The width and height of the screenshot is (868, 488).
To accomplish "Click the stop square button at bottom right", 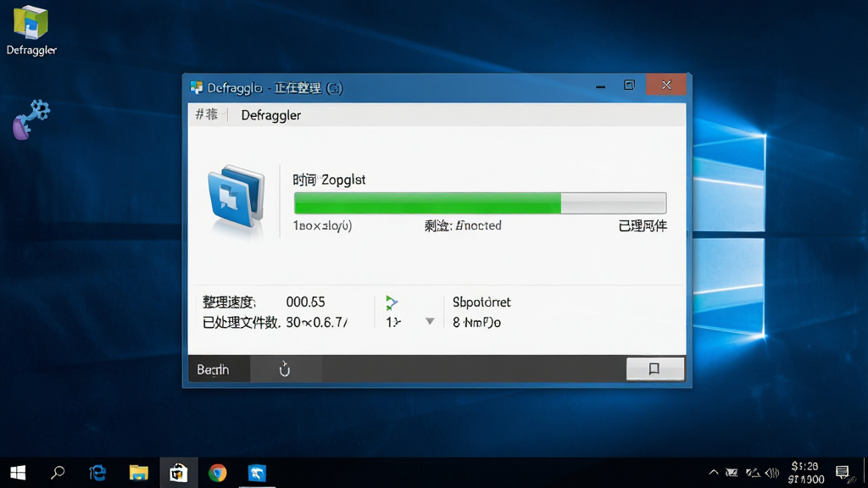I will [654, 369].
